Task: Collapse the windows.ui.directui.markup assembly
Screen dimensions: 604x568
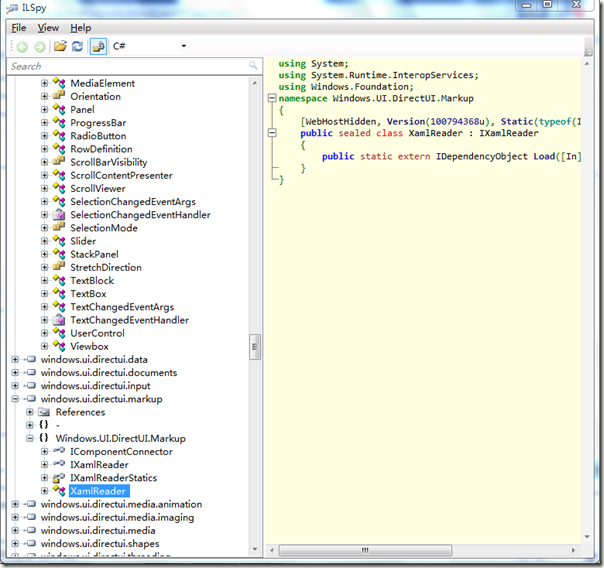Action: [15, 399]
